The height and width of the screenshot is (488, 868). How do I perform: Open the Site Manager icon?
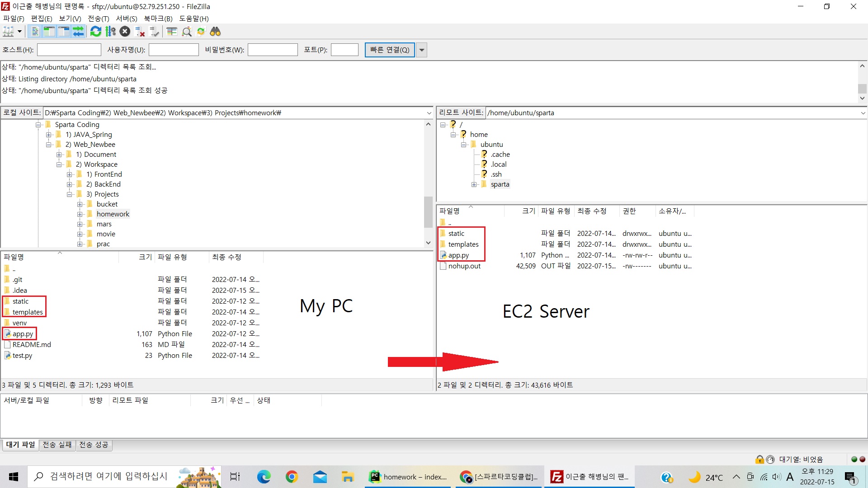pos(8,32)
